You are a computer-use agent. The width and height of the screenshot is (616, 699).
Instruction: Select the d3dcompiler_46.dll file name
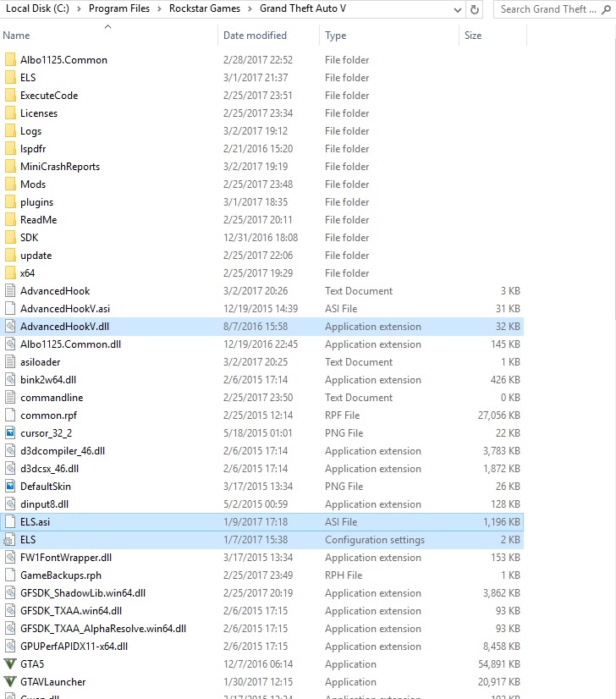tap(63, 451)
